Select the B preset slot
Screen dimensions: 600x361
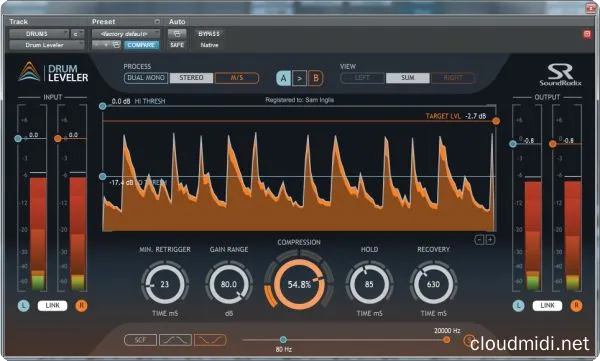[x=315, y=78]
